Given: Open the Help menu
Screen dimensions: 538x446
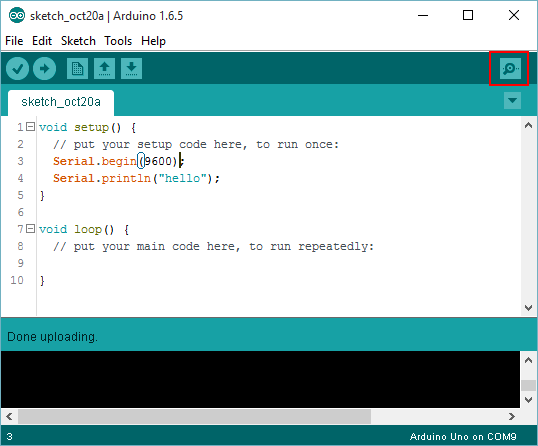Looking at the screenshot, I should tap(153, 41).
